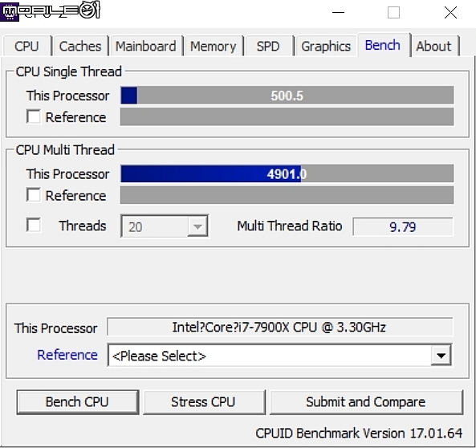476x448 pixels.
Task: Switch to the Graphics tab
Action: pyautogui.click(x=326, y=47)
